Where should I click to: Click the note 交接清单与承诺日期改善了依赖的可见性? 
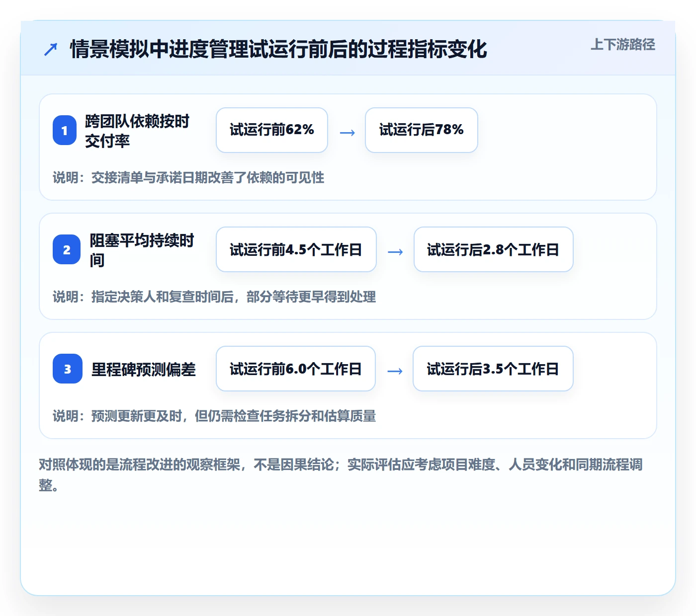(208, 177)
